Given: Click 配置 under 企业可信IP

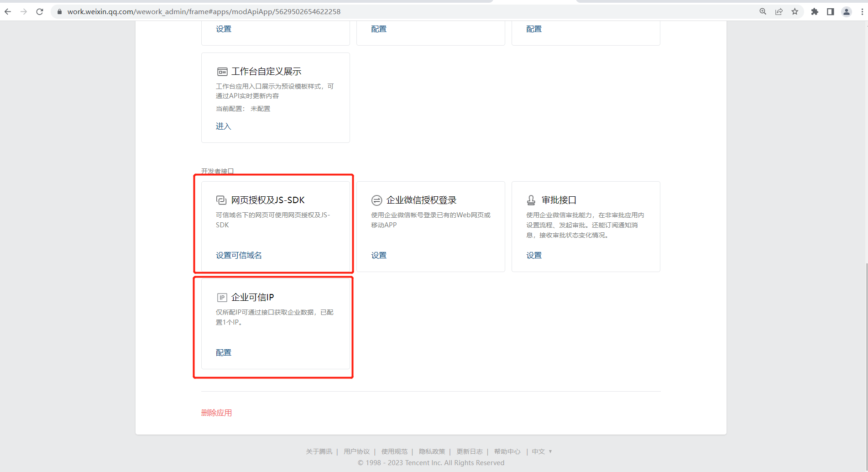Looking at the screenshot, I should [x=224, y=352].
